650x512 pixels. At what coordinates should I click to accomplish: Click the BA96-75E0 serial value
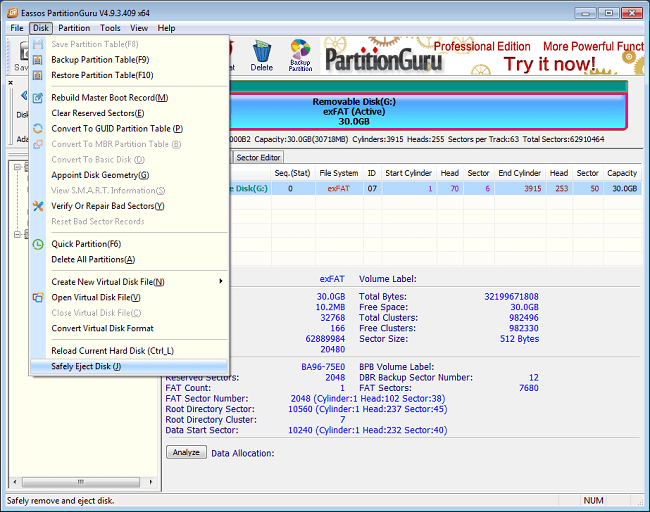[323, 367]
